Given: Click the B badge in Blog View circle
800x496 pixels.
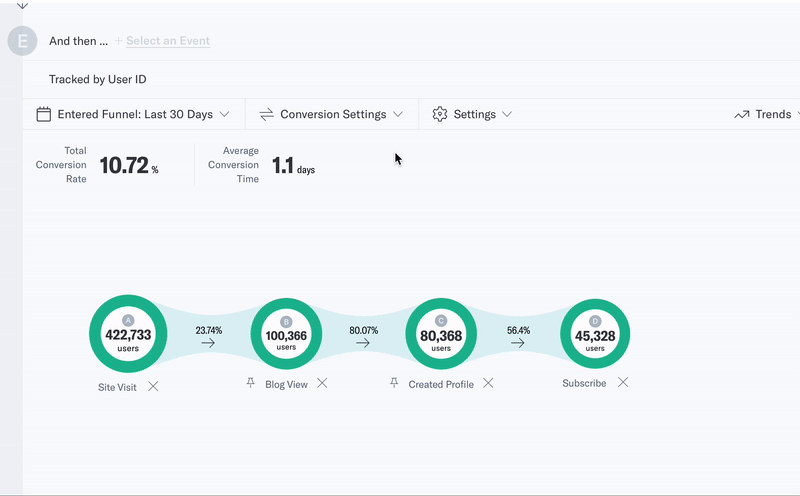Looking at the screenshot, I should click(286, 321).
